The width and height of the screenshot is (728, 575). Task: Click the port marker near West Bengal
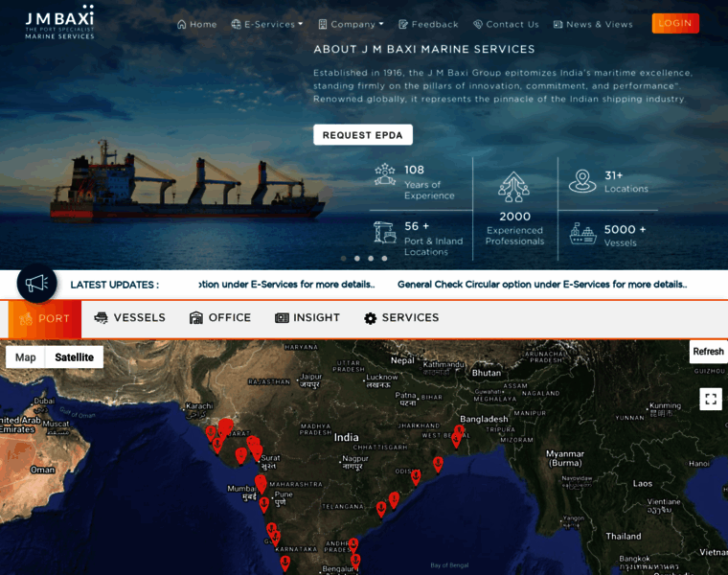pos(456,440)
